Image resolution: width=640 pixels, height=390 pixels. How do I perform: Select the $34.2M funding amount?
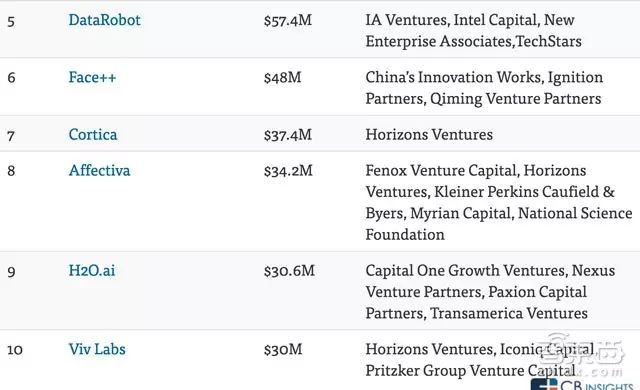[288, 171]
